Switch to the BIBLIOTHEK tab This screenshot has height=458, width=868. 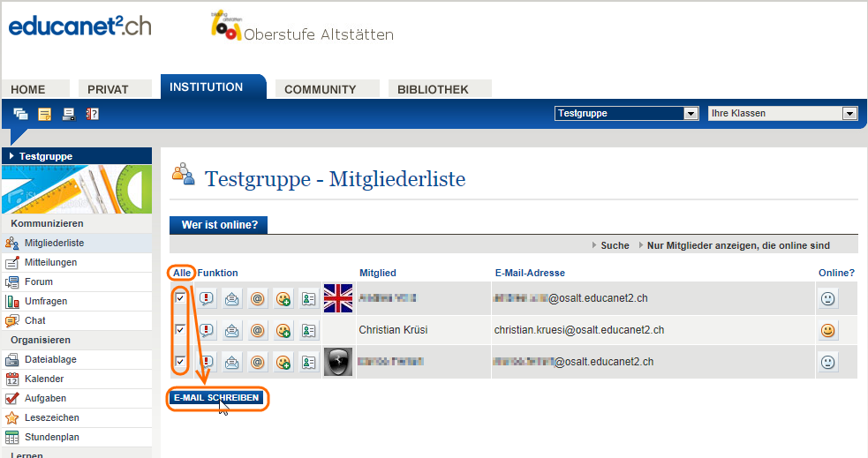[433, 89]
